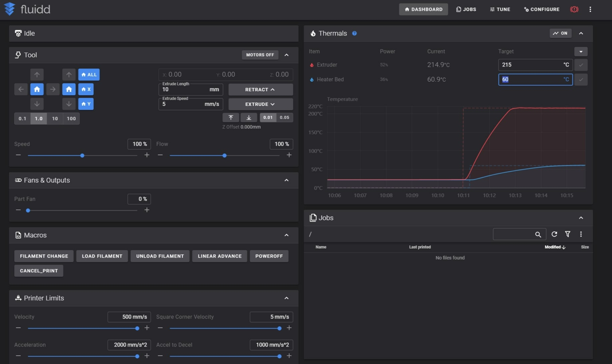The height and width of the screenshot is (364, 612).
Task: Click the home Z icon
Action: point(69,89)
